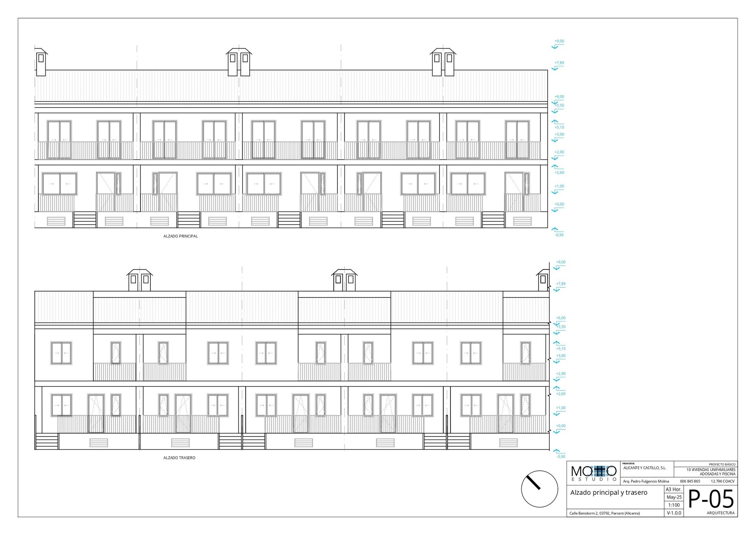This screenshot has height=535, width=756.
Task: Click the architect name Pedro Fulgencio Molina
Action: [646, 481]
